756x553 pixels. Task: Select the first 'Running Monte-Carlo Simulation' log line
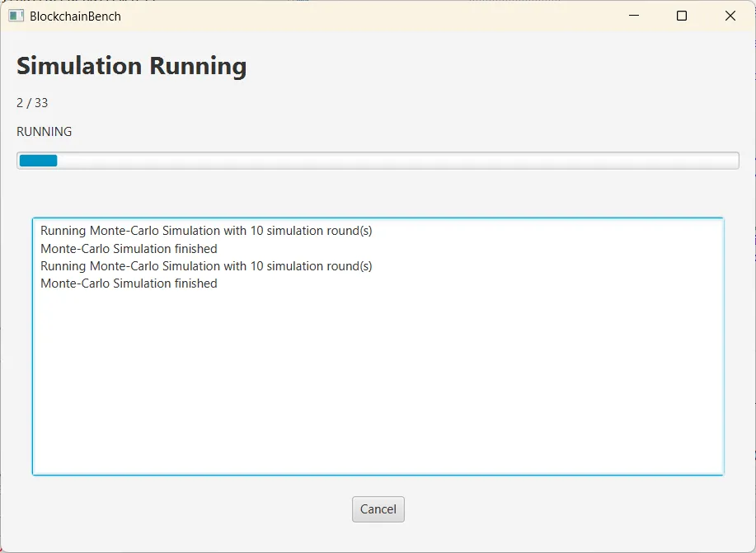pos(206,231)
